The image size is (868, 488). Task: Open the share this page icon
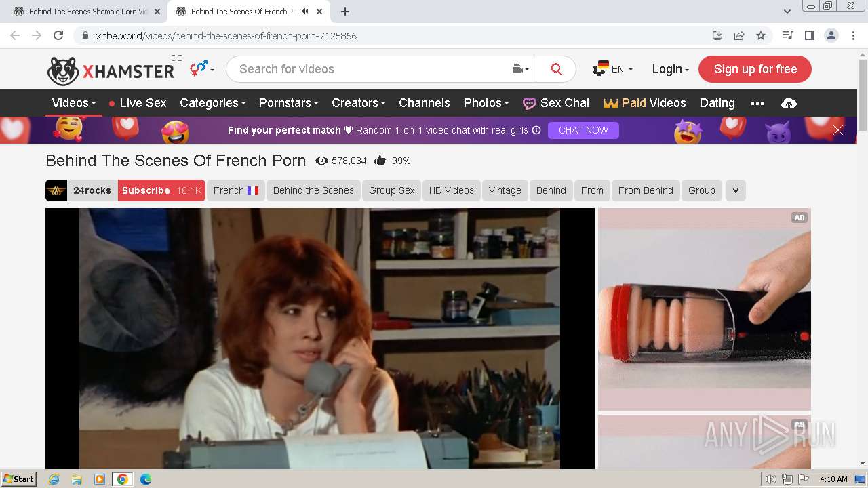tap(739, 35)
